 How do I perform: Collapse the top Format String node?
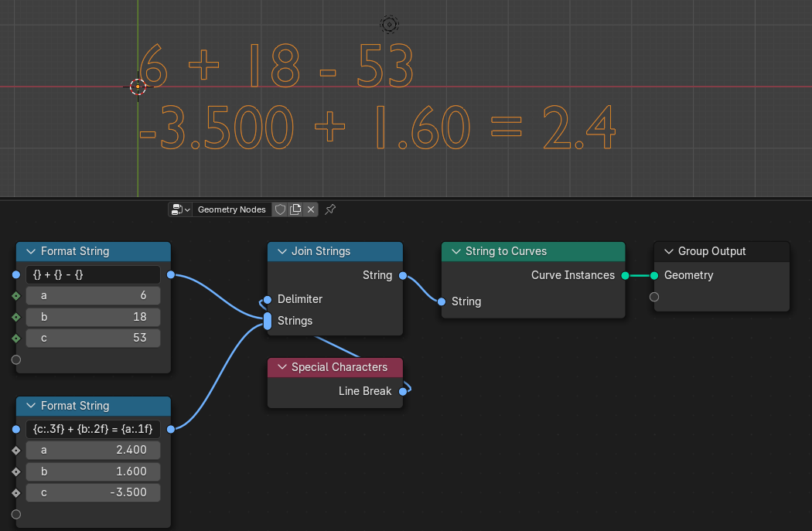tap(31, 251)
